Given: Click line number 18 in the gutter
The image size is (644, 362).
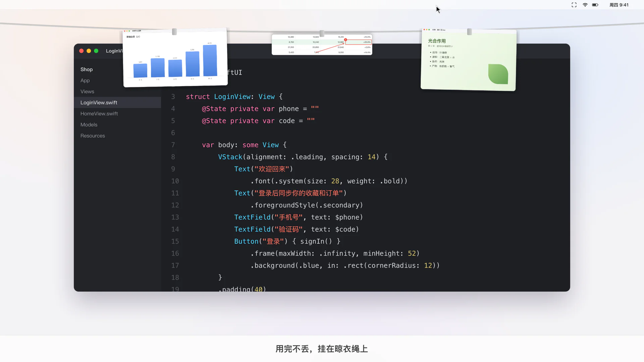Looking at the screenshot, I should click(175, 278).
